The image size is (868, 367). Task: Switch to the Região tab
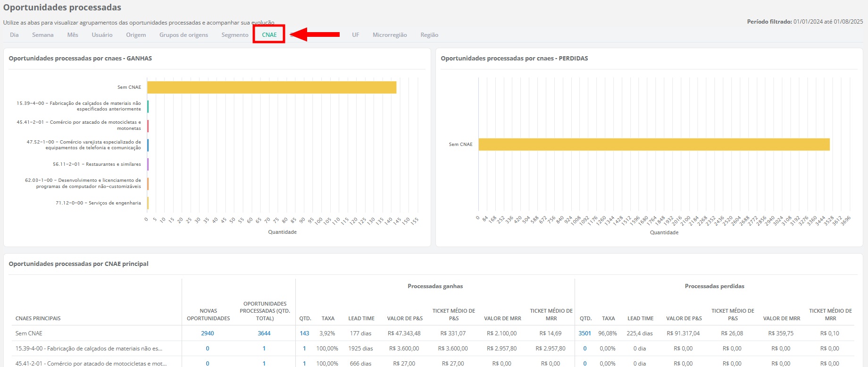pos(429,35)
